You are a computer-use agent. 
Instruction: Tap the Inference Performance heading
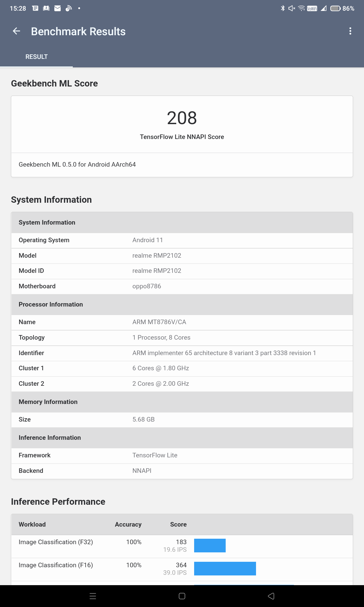tap(58, 502)
